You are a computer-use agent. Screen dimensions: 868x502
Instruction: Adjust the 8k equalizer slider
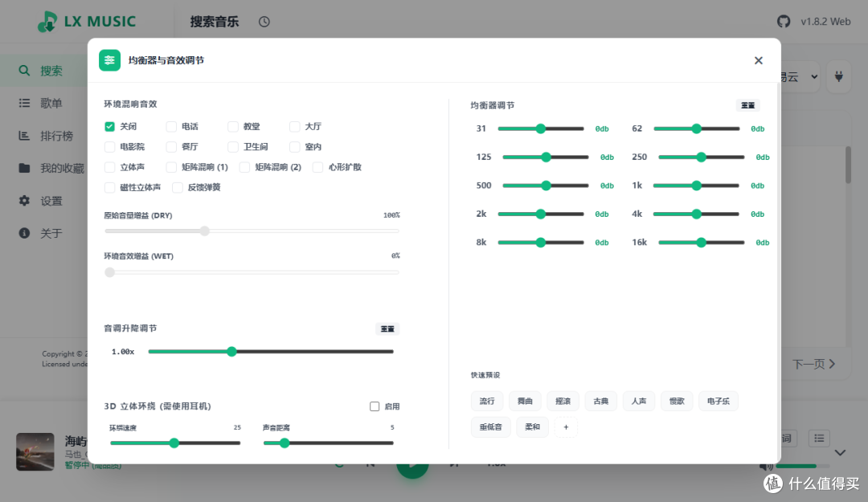click(x=541, y=243)
